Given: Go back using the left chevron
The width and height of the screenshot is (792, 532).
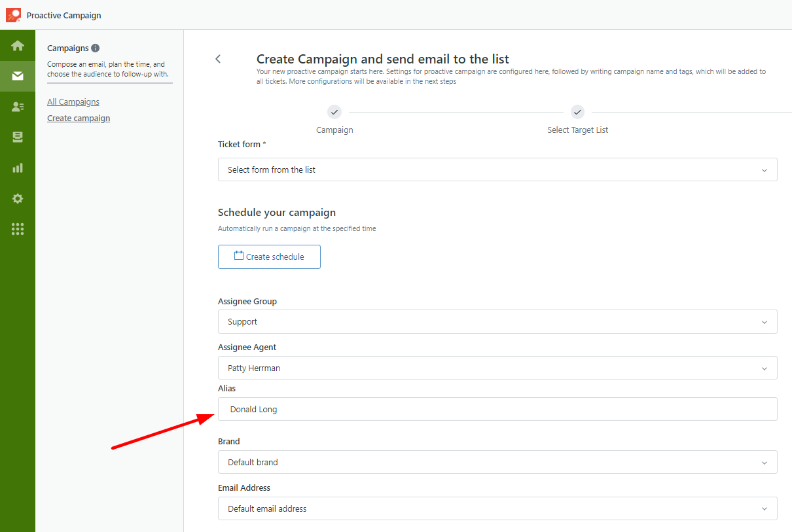Looking at the screenshot, I should tap(218, 59).
